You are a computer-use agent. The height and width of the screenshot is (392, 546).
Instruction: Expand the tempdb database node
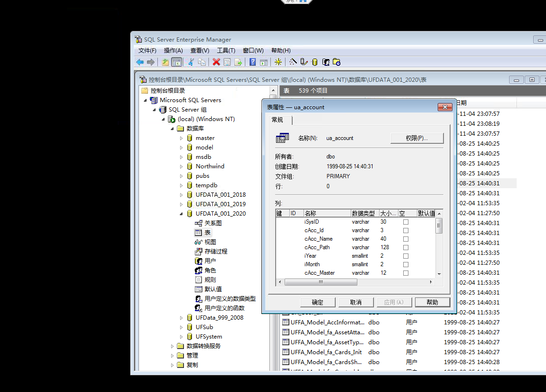181,185
